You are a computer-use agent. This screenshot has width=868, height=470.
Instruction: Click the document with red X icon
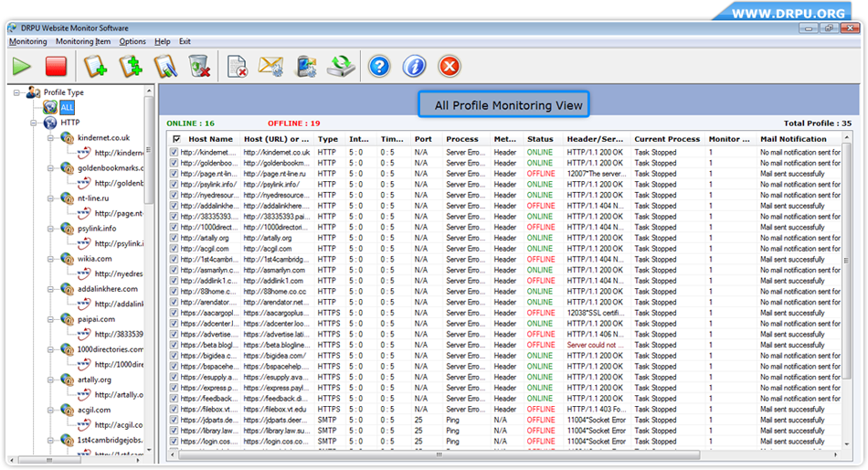pyautogui.click(x=237, y=67)
